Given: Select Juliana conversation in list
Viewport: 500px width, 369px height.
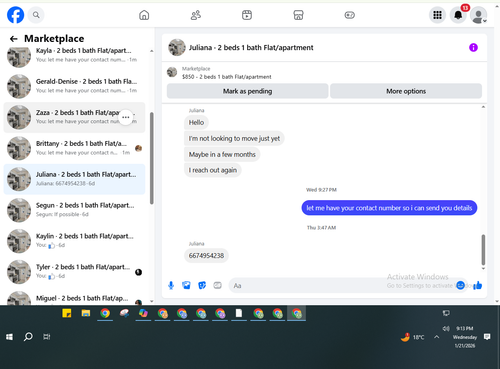Looking at the screenshot, I should tap(74, 179).
